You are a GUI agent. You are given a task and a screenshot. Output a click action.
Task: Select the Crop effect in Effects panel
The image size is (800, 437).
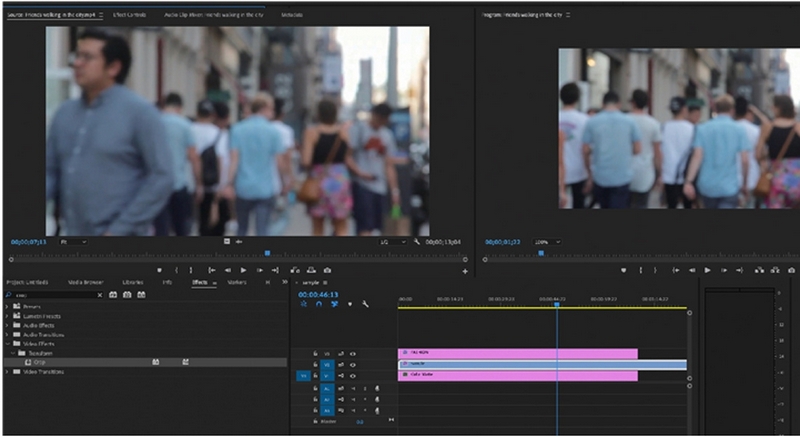[41, 362]
